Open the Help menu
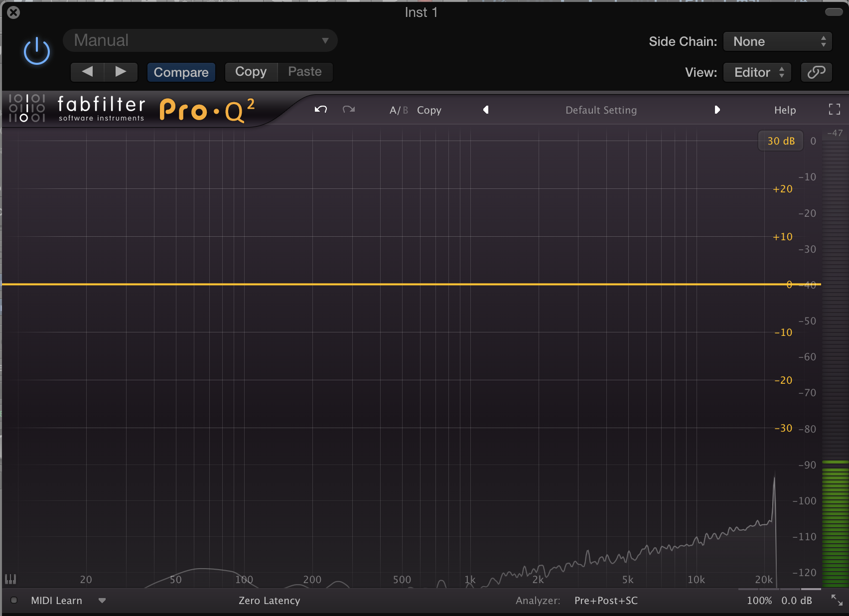849x616 pixels. pyautogui.click(x=785, y=110)
